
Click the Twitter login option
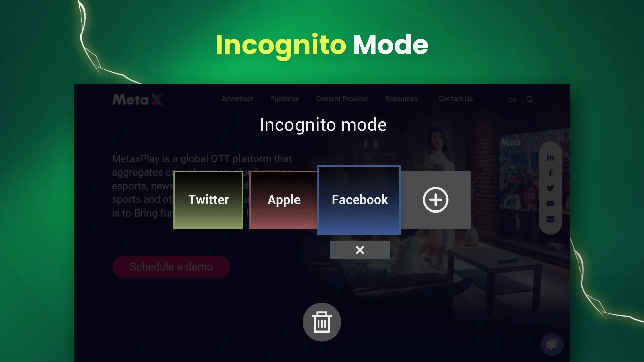click(208, 200)
